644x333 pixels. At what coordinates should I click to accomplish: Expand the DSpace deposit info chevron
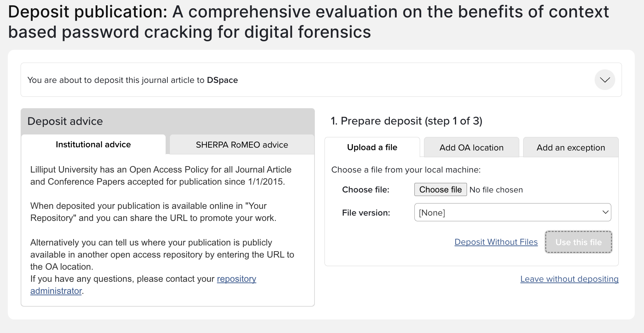point(605,80)
